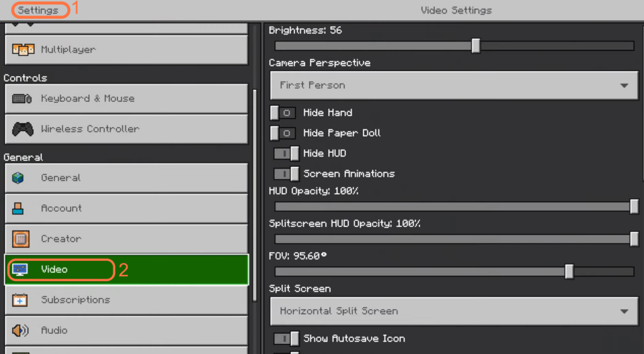
Task: Click the Creator command block icon
Action: click(21, 238)
